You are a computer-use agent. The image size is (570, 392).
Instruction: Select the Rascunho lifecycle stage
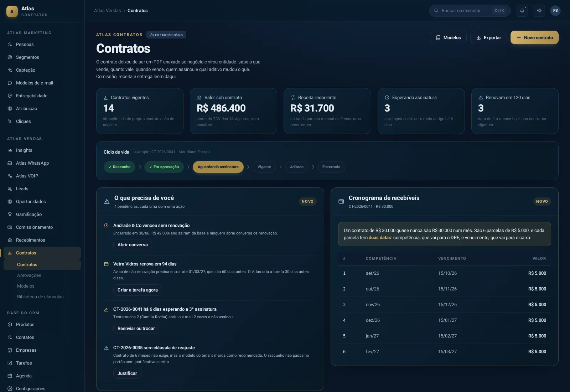click(119, 167)
